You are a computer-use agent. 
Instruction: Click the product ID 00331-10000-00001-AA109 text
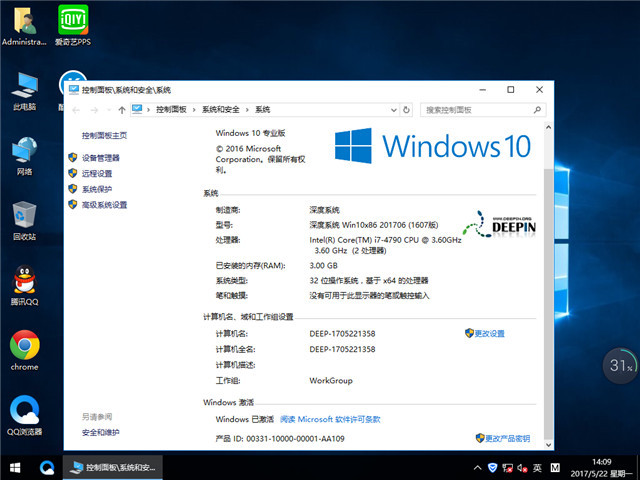(x=296, y=439)
